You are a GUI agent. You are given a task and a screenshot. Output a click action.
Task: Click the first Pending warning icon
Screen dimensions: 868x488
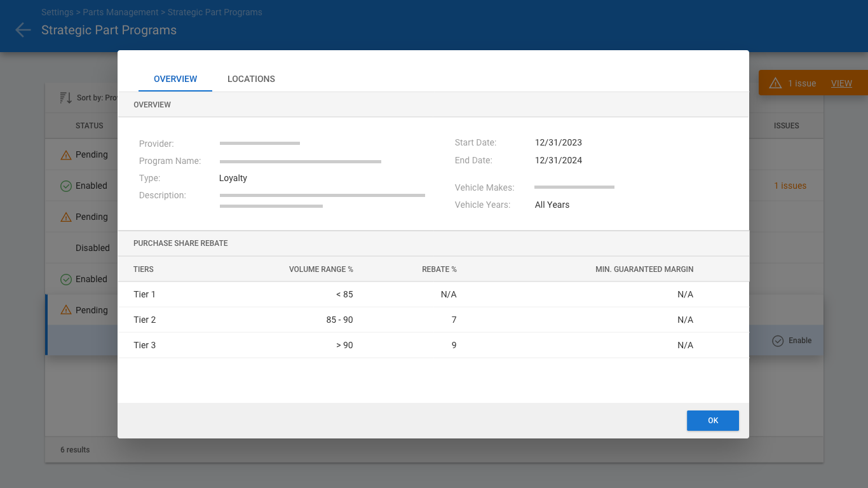pos(66,154)
